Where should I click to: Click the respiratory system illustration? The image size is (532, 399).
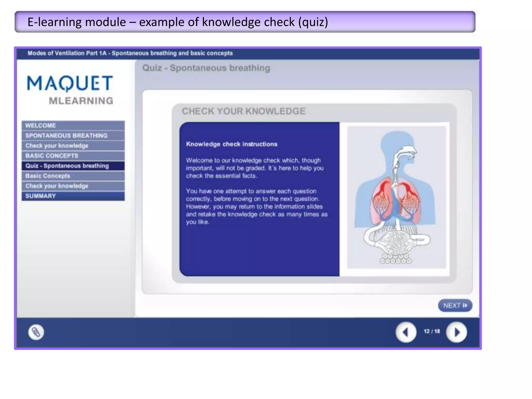396,197
